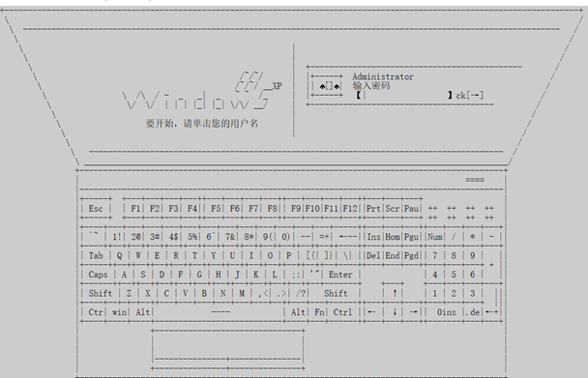
Task: Click the Tab key
Action: pos(96,255)
